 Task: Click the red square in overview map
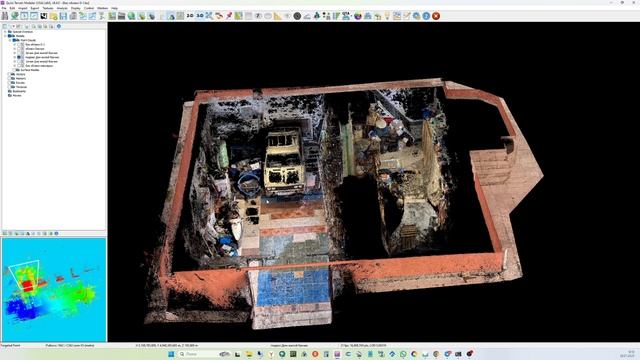point(27,286)
